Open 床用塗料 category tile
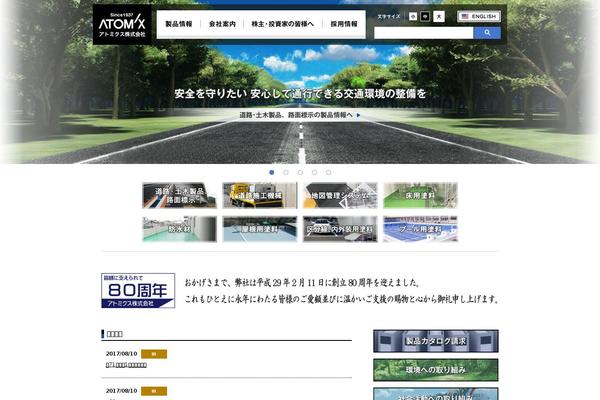Image resolution: width=600 pixels, height=400 pixels. 420,195
